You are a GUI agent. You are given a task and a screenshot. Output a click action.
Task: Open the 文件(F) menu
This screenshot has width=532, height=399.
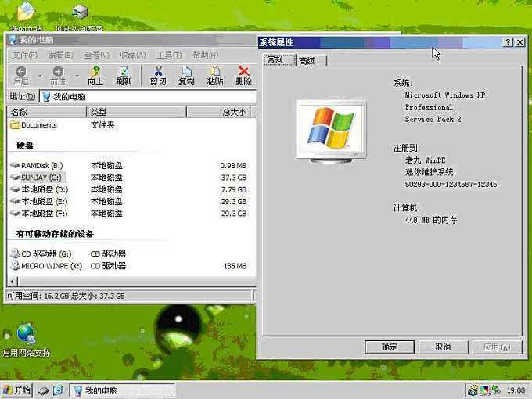coord(24,55)
